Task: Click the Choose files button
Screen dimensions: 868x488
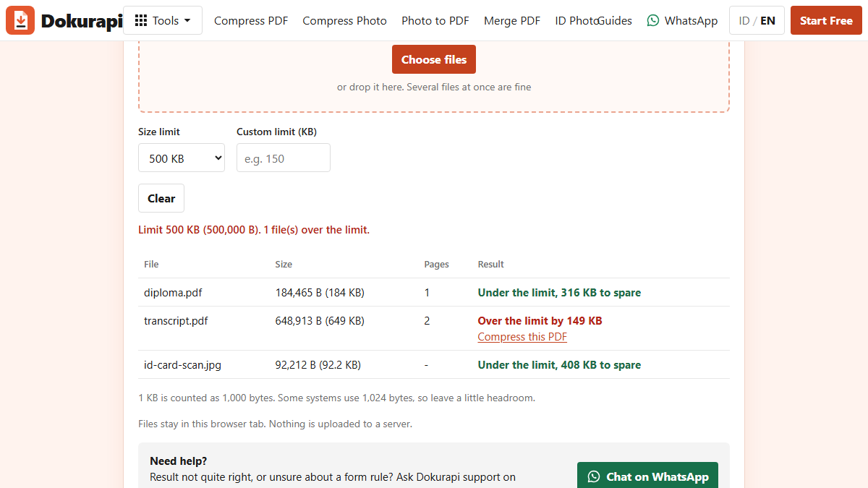Action: coord(434,59)
